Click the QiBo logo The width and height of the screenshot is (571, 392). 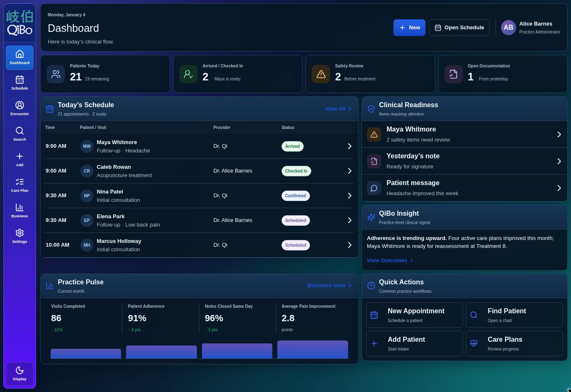pyautogui.click(x=20, y=23)
